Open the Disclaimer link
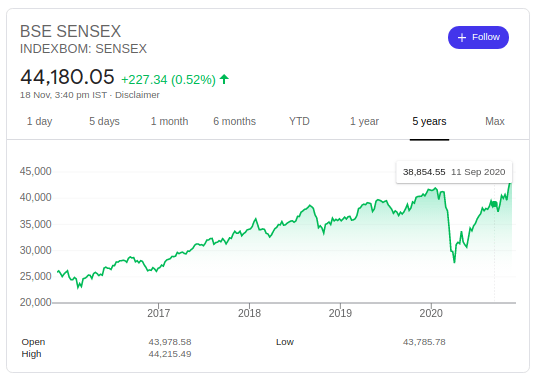533x377 pixels. coord(137,95)
